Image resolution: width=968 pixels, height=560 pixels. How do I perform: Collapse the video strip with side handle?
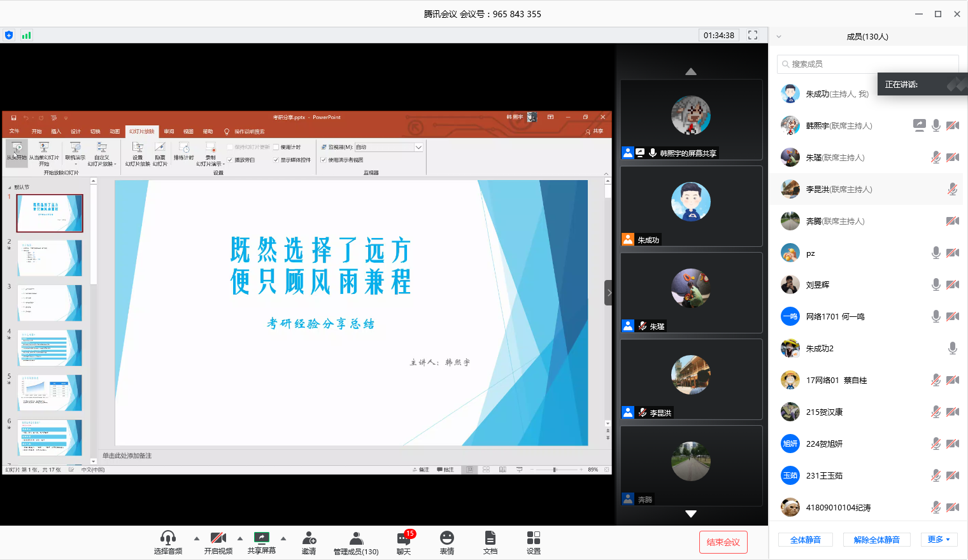click(x=609, y=293)
